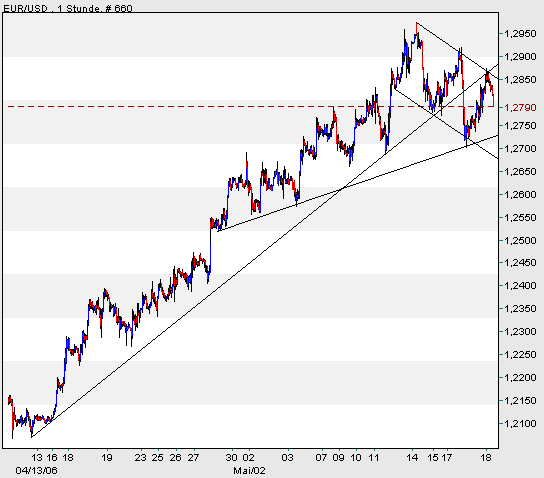Click the 30 date axis label
Screen dimensions: 544x478
231,458
